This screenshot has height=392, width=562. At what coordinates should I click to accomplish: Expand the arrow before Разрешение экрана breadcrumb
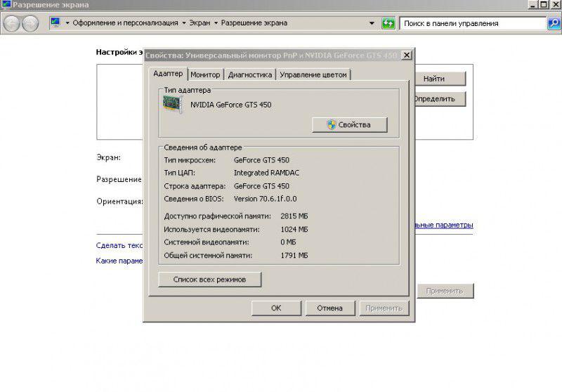[216, 23]
